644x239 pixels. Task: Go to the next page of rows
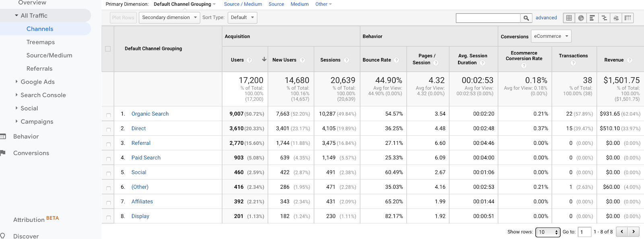point(634,232)
